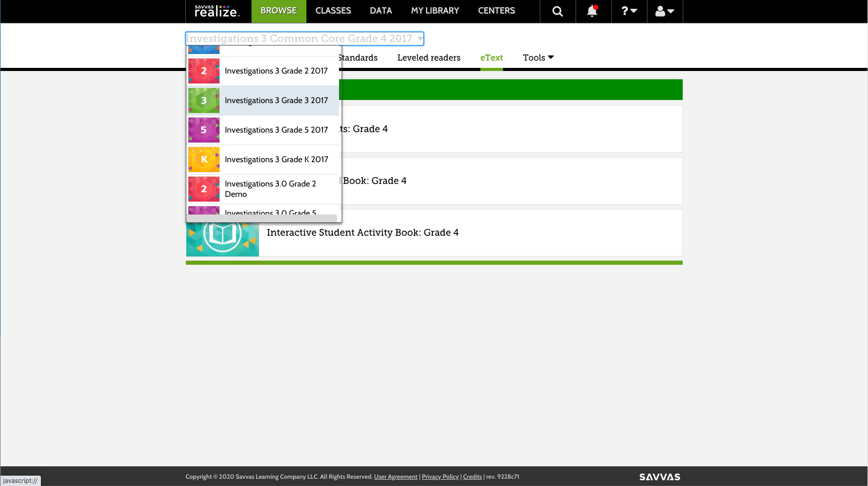Viewport: 868px width, 486px height.
Task: Open the User Agreement link
Action: pyautogui.click(x=395, y=477)
